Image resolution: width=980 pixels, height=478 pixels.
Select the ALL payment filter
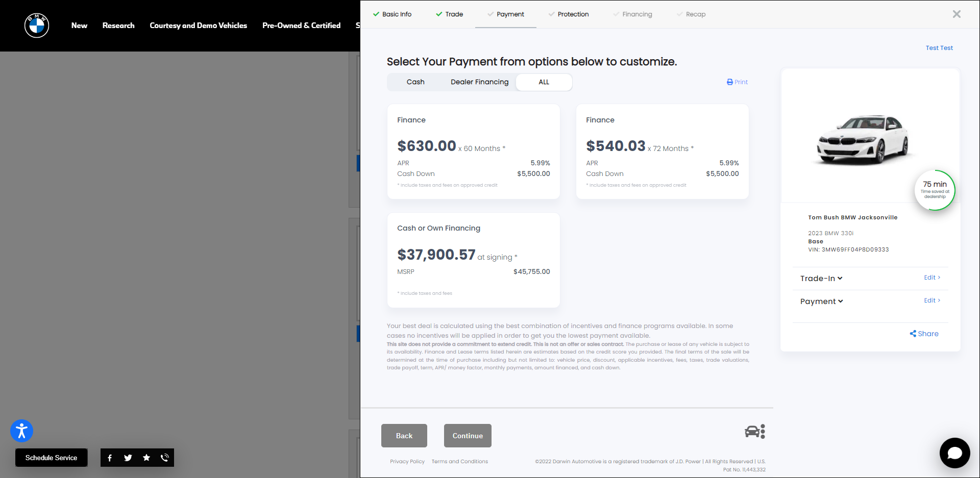tap(544, 82)
